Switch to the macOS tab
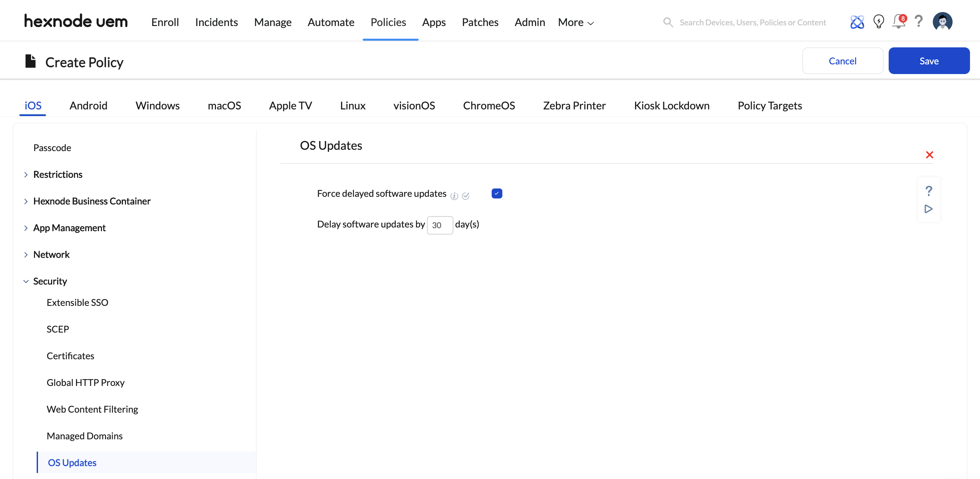This screenshot has width=980, height=479. coord(224,105)
